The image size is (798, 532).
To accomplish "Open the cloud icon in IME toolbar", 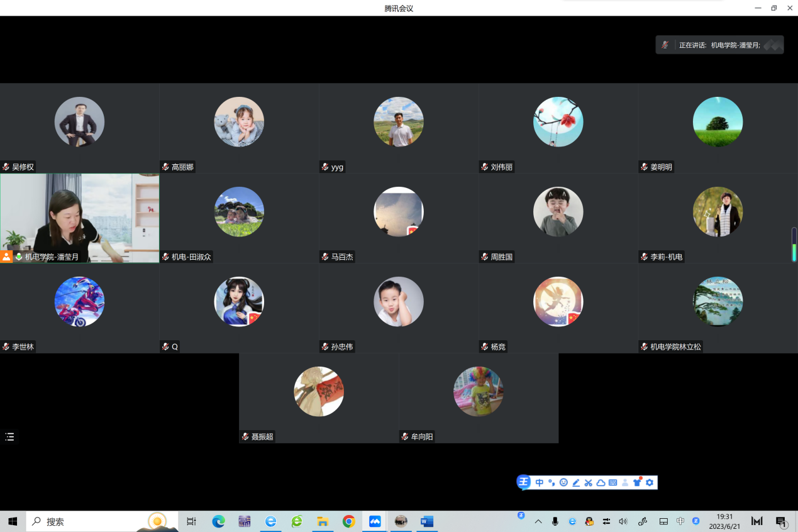I will (601, 482).
